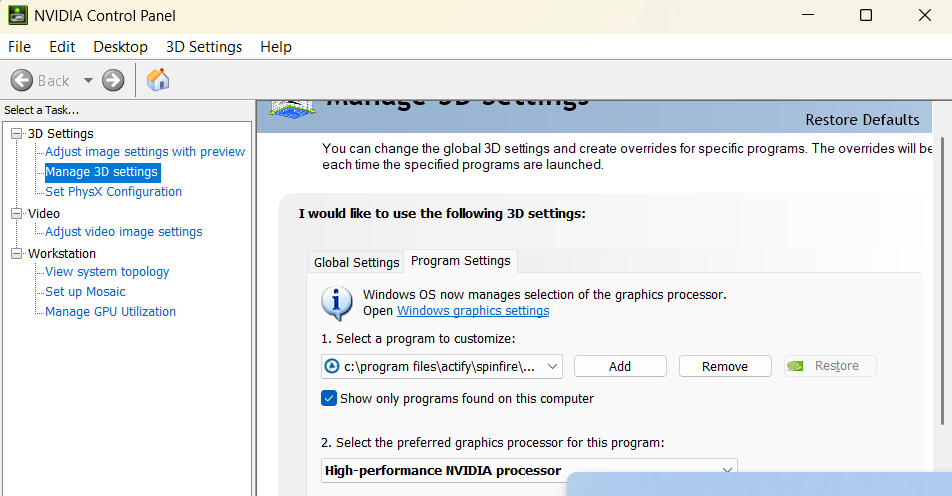
Task: Click Restore Defaults in the header
Action: 862,120
